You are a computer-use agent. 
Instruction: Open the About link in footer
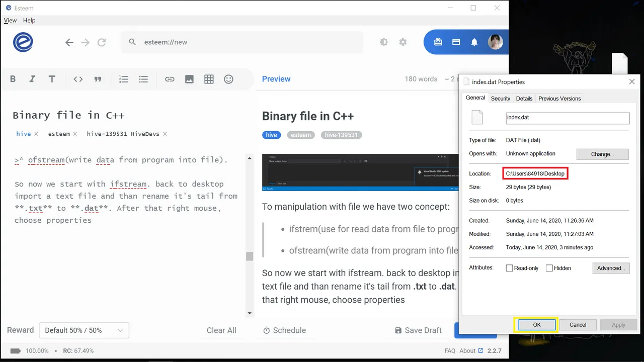(467, 350)
